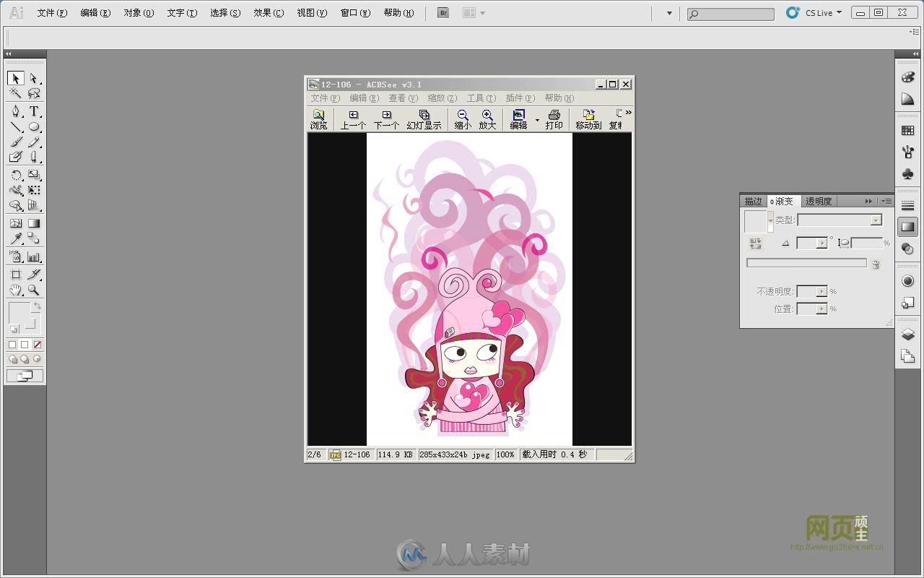Reset to default fill and stroke

pyautogui.click(x=14, y=329)
